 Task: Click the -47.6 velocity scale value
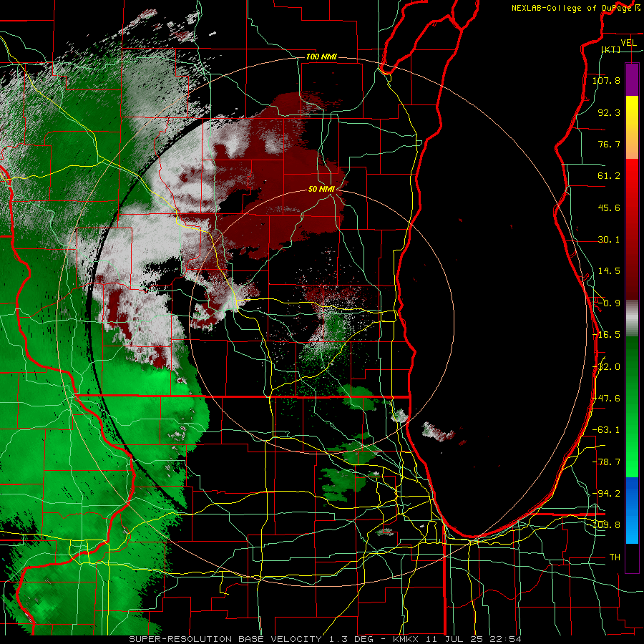coord(606,399)
